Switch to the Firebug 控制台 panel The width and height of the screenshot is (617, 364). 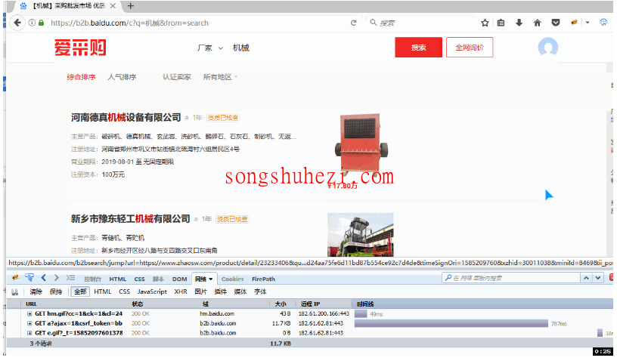click(x=92, y=279)
